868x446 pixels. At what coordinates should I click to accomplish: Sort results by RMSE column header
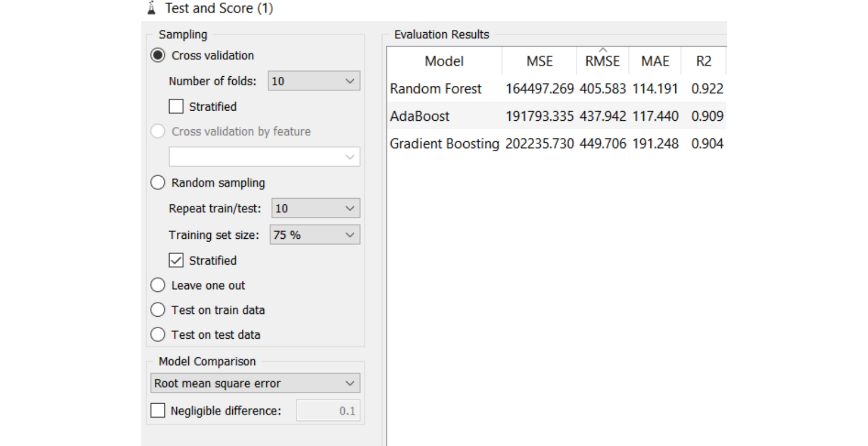(x=602, y=62)
